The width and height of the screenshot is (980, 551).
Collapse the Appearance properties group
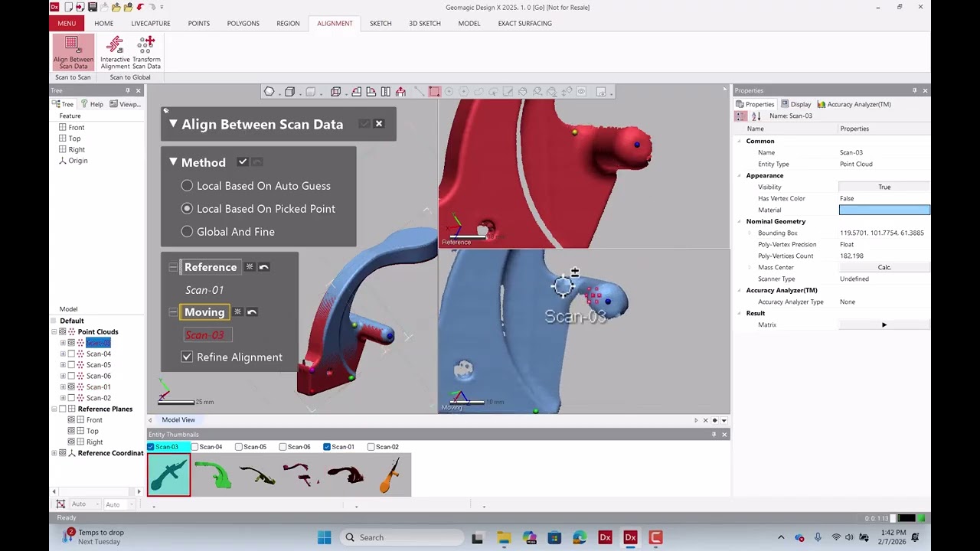click(x=740, y=175)
